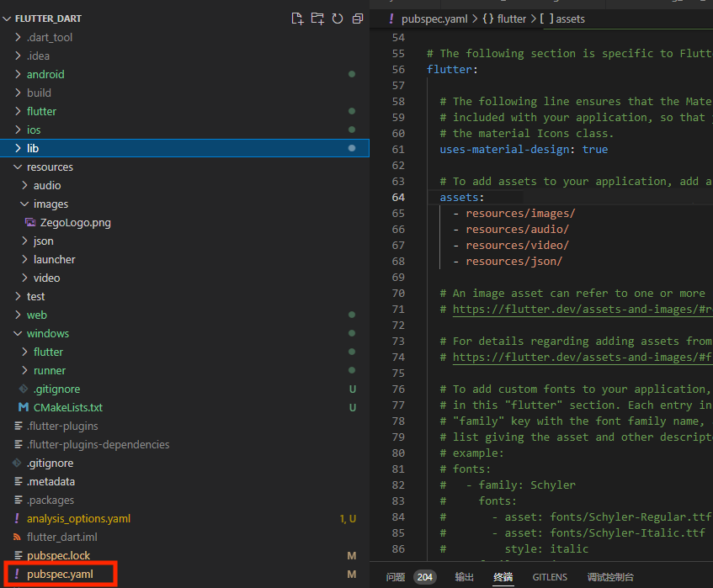Open the .flutter-plugins file
The width and height of the screenshot is (713, 588).
coord(62,426)
